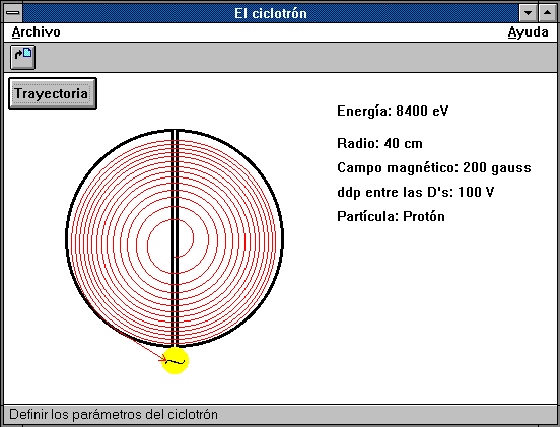The height and width of the screenshot is (427, 560).
Task: Click the empty gray toolbar area
Action: pyautogui.click(x=296, y=57)
